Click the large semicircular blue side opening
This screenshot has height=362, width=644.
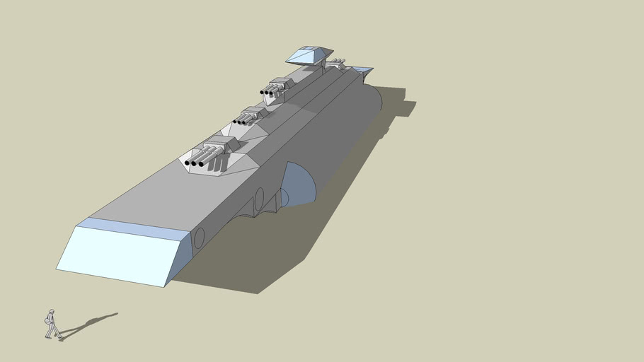(299, 187)
